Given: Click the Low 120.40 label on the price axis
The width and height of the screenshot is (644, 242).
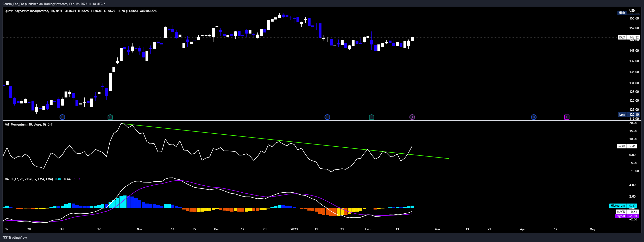Looking at the screenshot, I should click(x=629, y=115).
